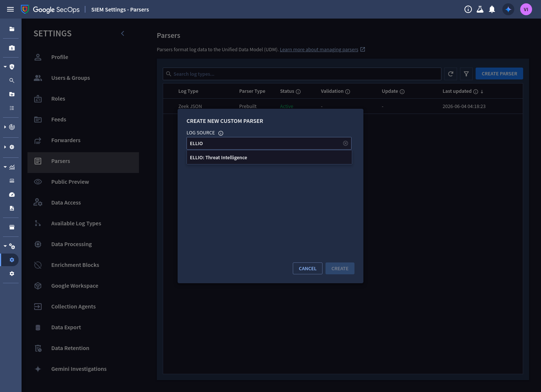Expand the radar section arrow in left rail
Image resolution: width=541 pixels, height=392 pixels.
point(5,127)
